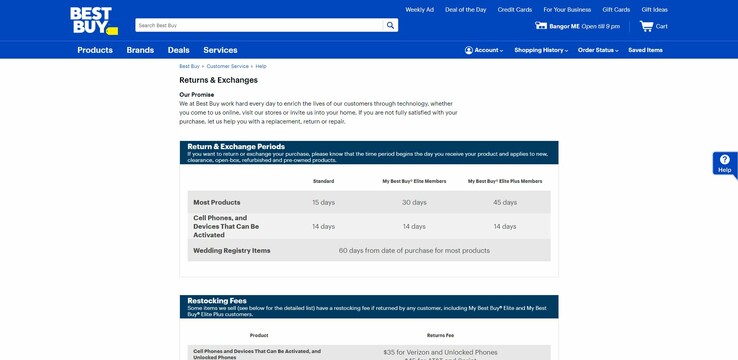738x360 pixels.
Task: Open For Your Business link
Action: point(567,9)
